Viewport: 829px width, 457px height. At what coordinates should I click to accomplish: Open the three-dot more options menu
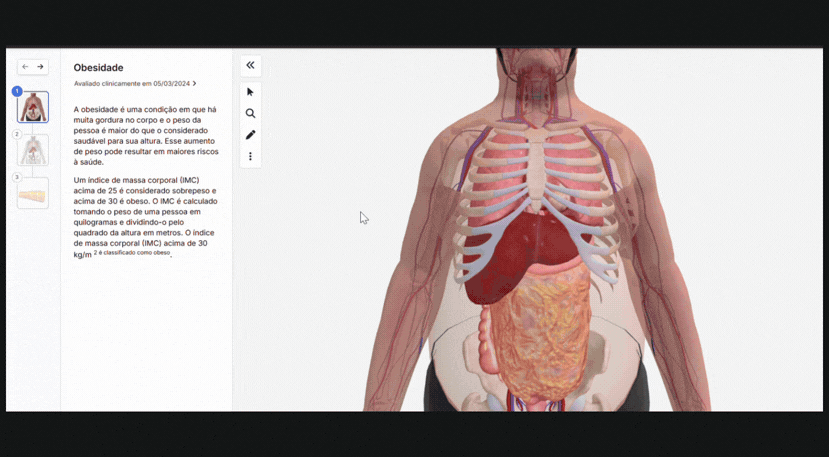tap(250, 157)
